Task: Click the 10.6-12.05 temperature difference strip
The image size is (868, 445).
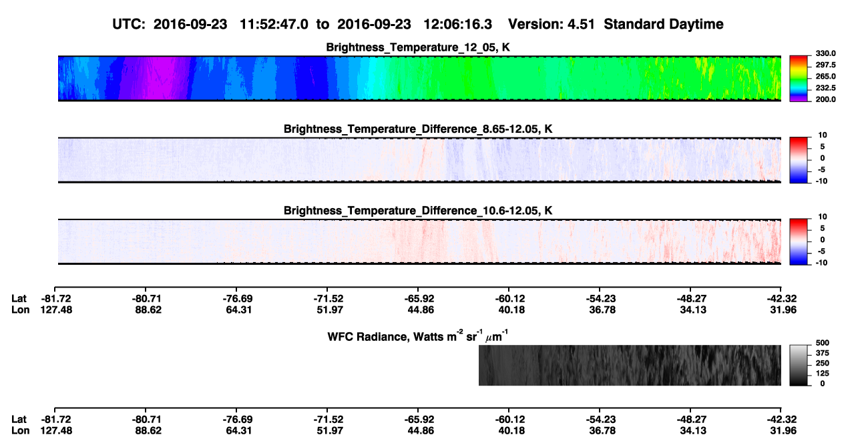Action: pyautogui.click(x=420, y=242)
